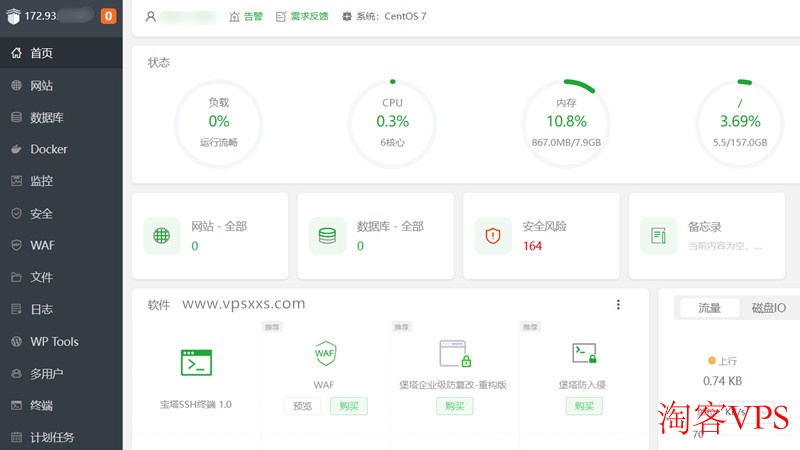Open WAF from the sidebar text

click(42, 245)
